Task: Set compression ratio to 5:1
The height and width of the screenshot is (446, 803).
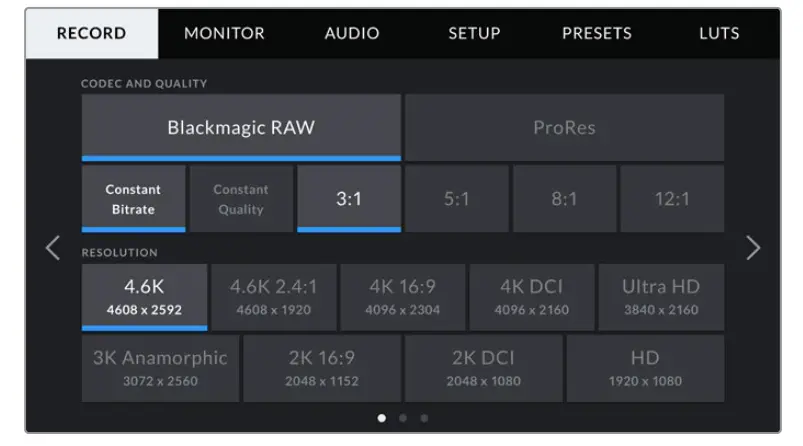Action: [457, 199]
